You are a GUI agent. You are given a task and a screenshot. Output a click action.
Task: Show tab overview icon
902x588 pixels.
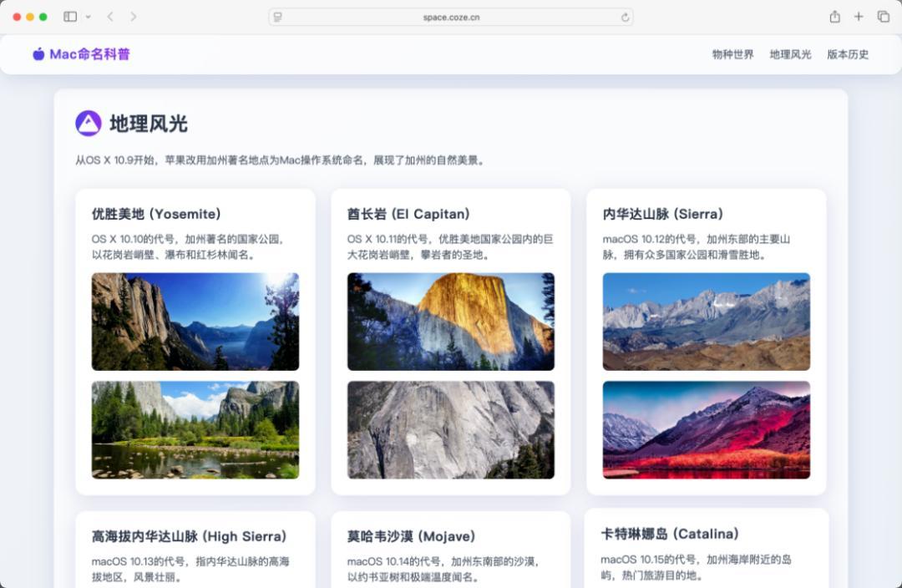(x=883, y=17)
